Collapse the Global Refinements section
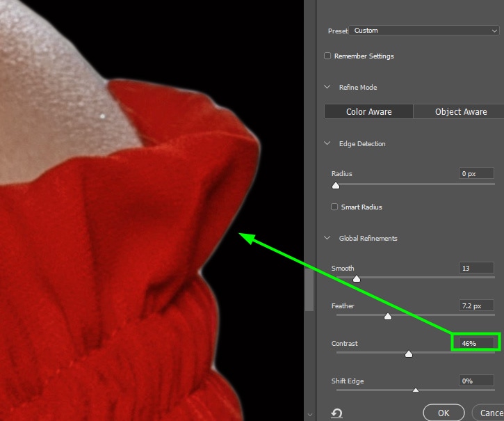Viewport: 504px width, 421px height. pyautogui.click(x=327, y=238)
